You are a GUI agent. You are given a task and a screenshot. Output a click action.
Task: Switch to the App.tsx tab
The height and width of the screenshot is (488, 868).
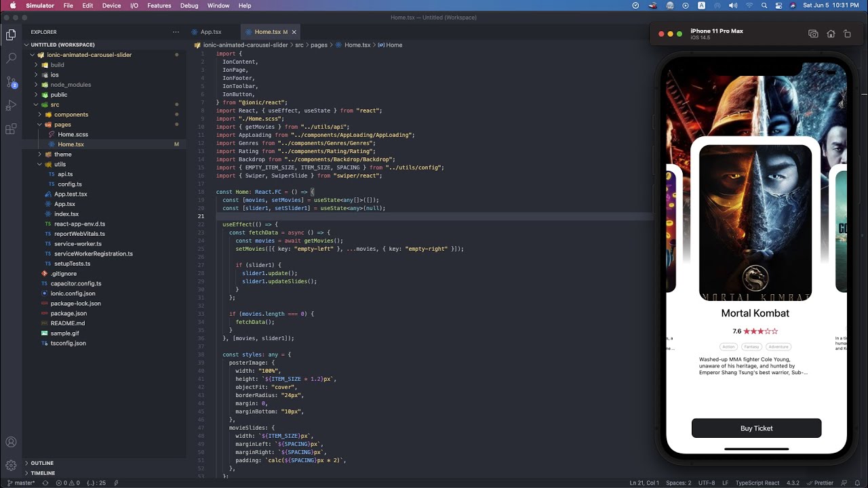[x=211, y=32]
